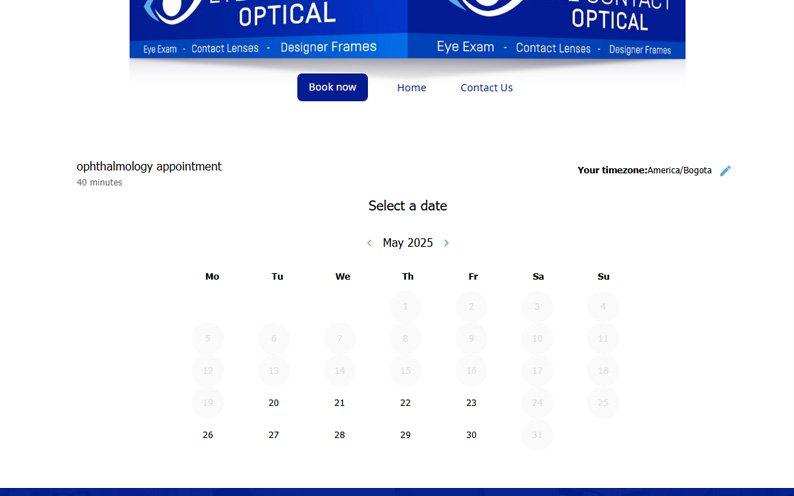Click the May 2025 month label

point(407,243)
